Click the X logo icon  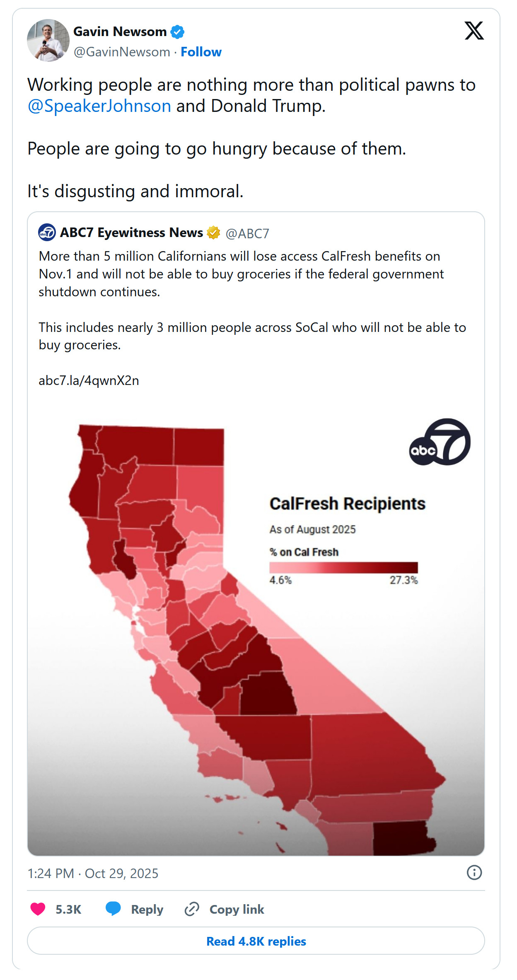tap(474, 31)
